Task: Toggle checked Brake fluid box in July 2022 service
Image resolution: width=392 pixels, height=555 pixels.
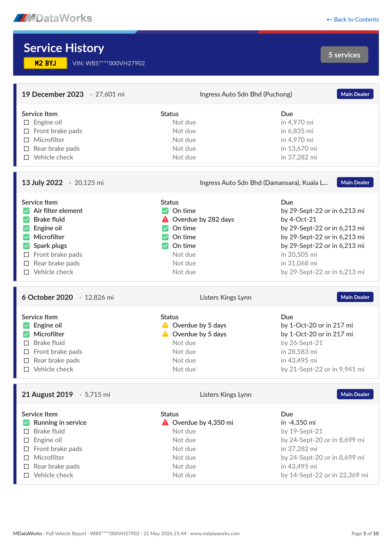Action: (x=26, y=219)
